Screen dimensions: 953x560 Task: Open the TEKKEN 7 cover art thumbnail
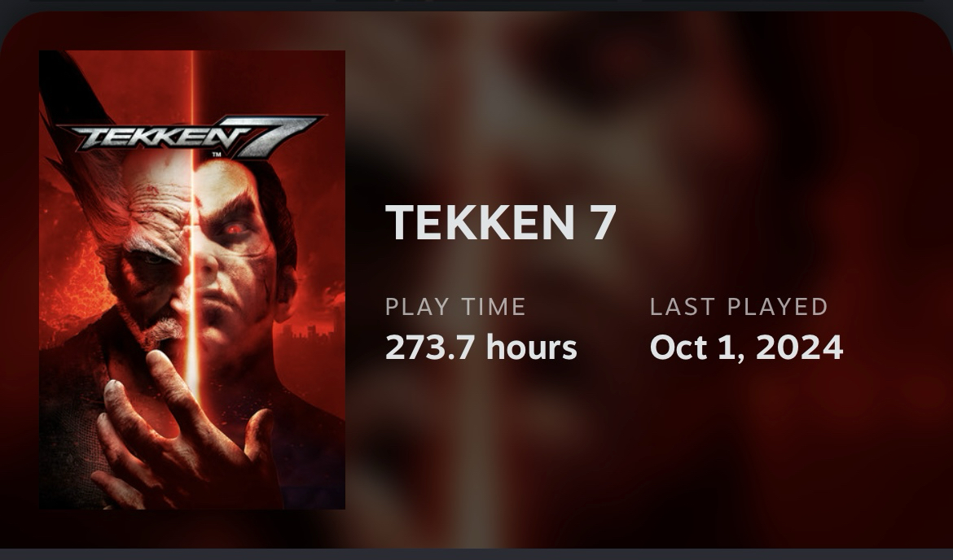pyautogui.click(x=192, y=280)
